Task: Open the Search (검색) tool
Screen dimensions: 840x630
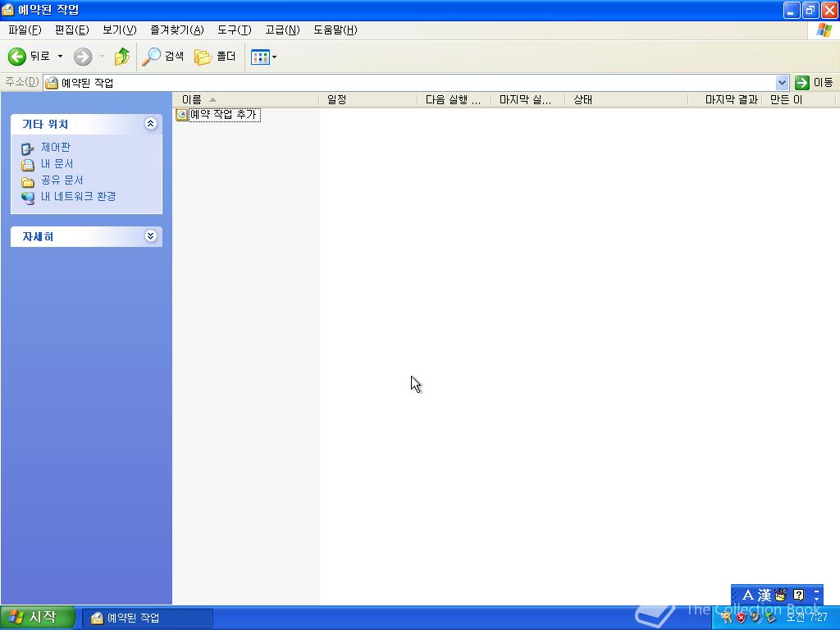Action: point(162,57)
